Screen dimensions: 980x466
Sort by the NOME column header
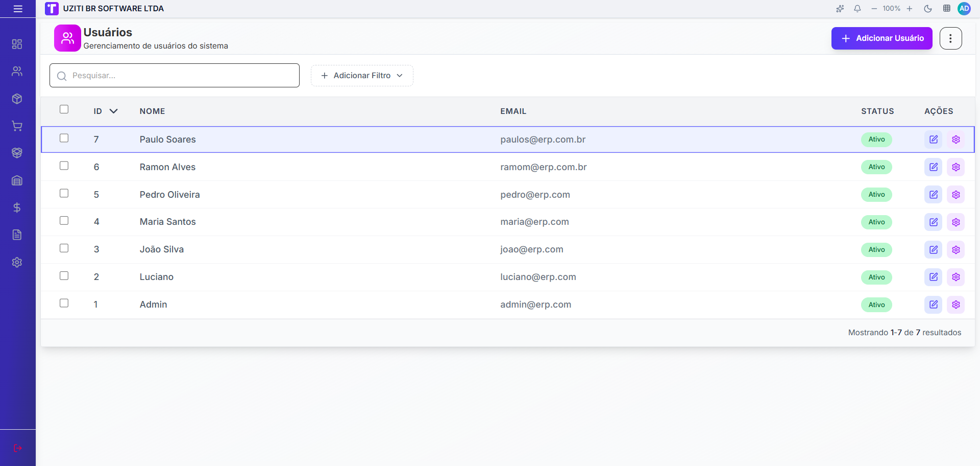click(x=152, y=111)
